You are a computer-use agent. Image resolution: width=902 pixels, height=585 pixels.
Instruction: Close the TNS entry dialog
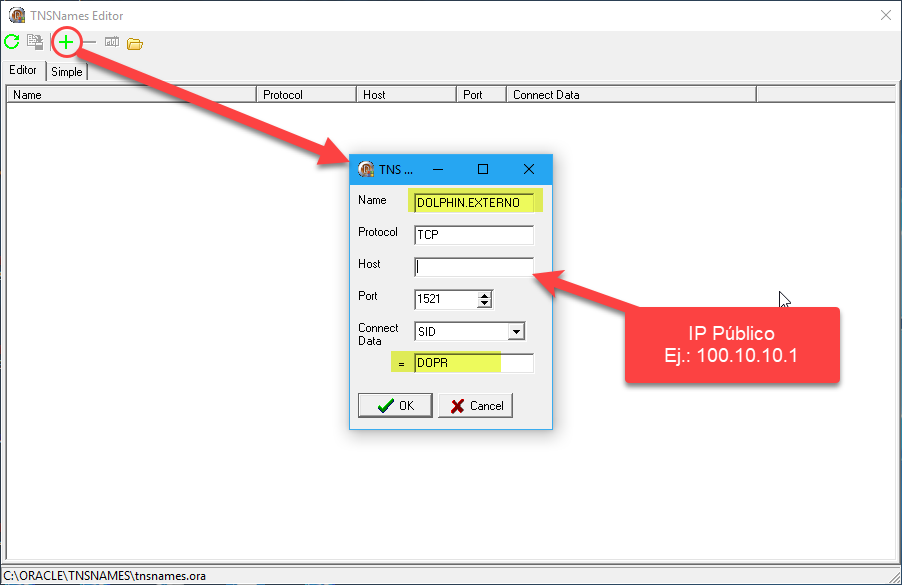coord(529,169)
